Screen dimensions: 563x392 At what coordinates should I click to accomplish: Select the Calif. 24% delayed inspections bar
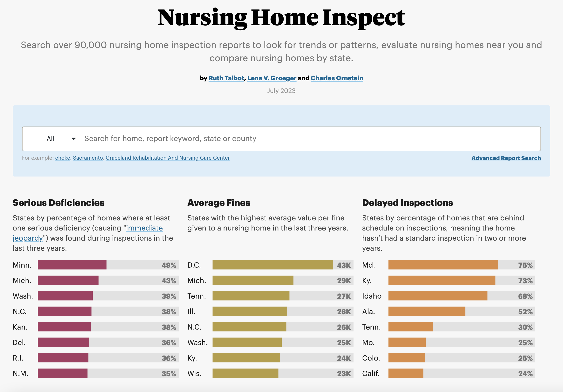coord(461,373)
